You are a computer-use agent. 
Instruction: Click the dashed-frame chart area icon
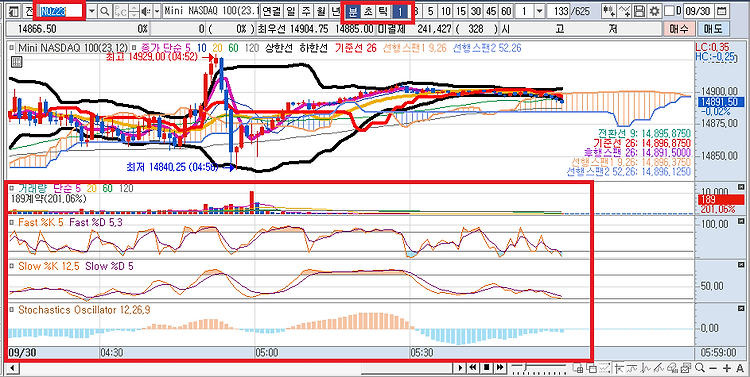click(605, 367)
